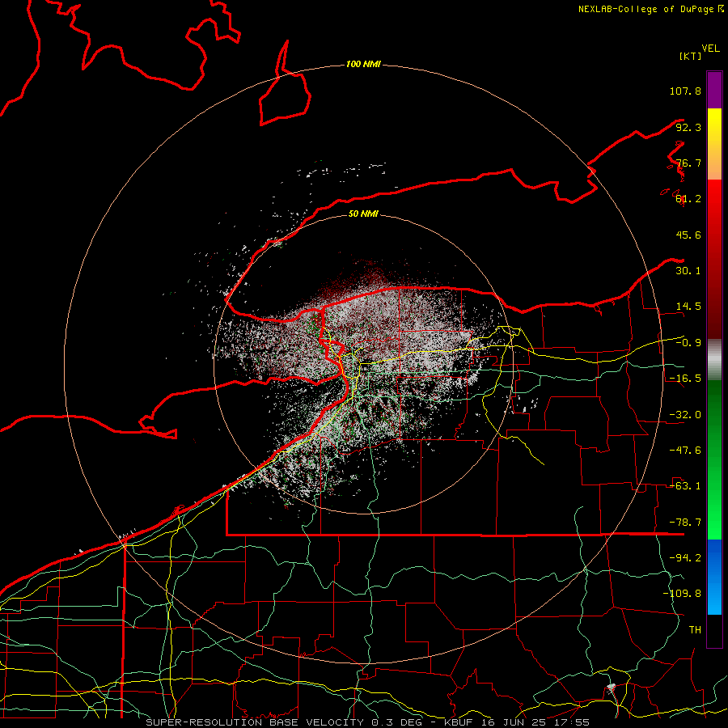This screenshot has height=728, width=728.
Task: Click the -16.5 scale value
Action: (x=685, y=379)
